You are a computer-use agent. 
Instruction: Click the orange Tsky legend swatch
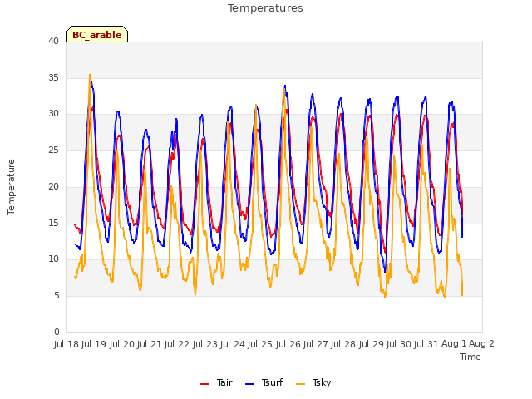(301, 384)
